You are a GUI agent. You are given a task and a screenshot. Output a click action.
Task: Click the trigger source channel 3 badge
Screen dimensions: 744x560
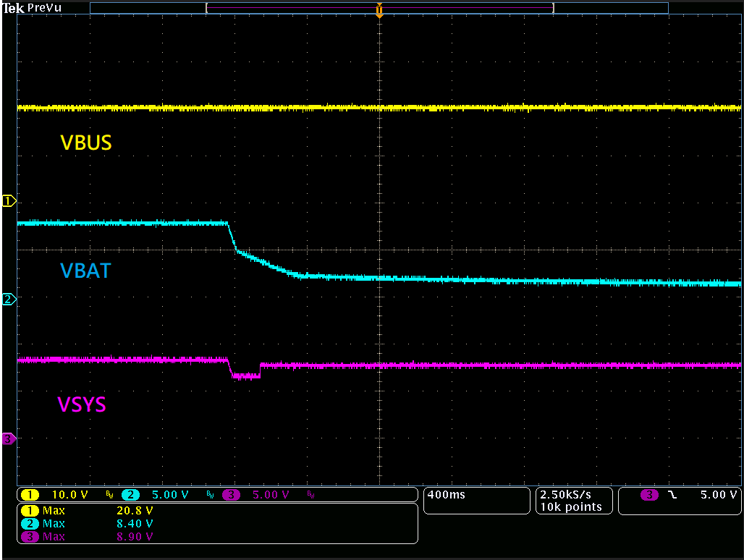[649, 495]
